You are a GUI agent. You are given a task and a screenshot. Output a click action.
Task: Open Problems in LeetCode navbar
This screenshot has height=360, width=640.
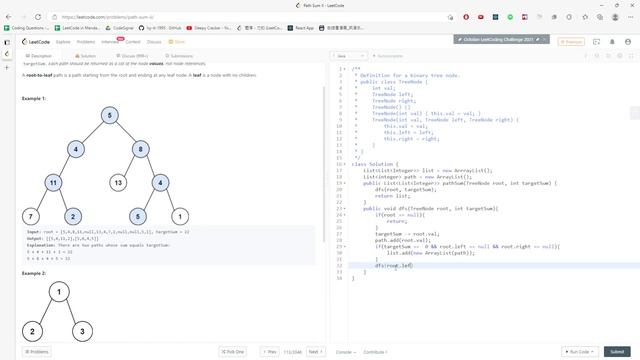[86, 42]
